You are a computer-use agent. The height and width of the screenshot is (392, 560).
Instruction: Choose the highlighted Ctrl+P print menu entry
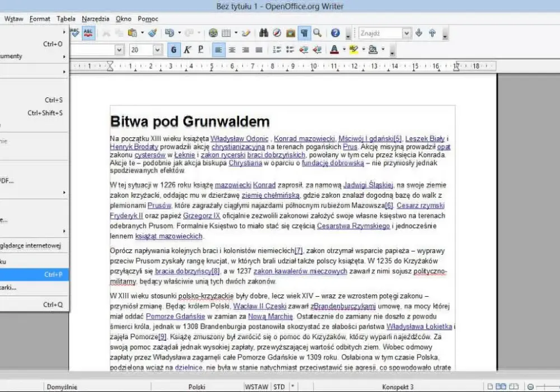pos(34,274)
